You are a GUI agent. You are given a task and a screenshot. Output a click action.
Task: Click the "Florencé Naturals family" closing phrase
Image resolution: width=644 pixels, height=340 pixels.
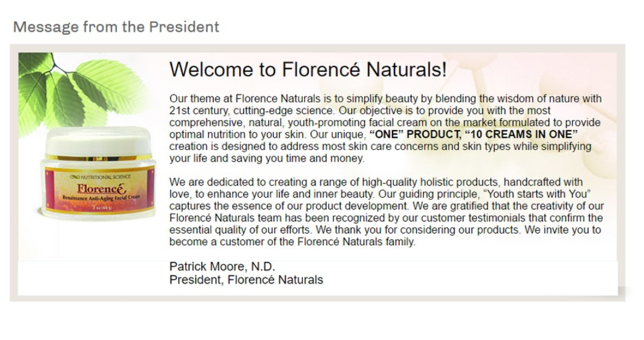click(x=356, y=242)
